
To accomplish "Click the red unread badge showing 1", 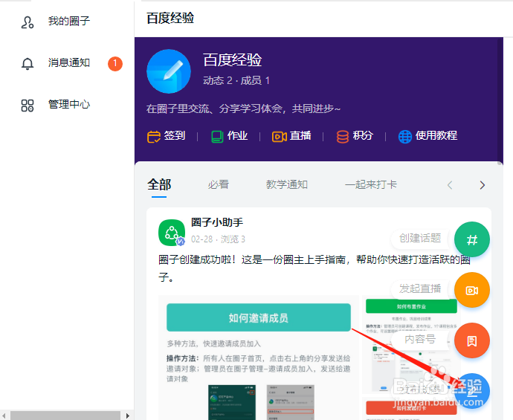I will 115,63.
